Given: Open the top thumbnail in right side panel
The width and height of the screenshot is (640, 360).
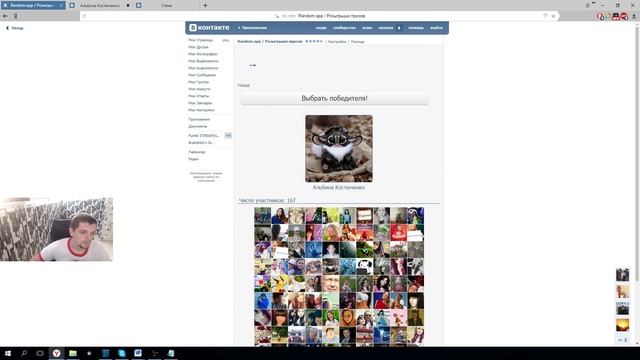Looking at the screenshot, I should coord(622,275).
